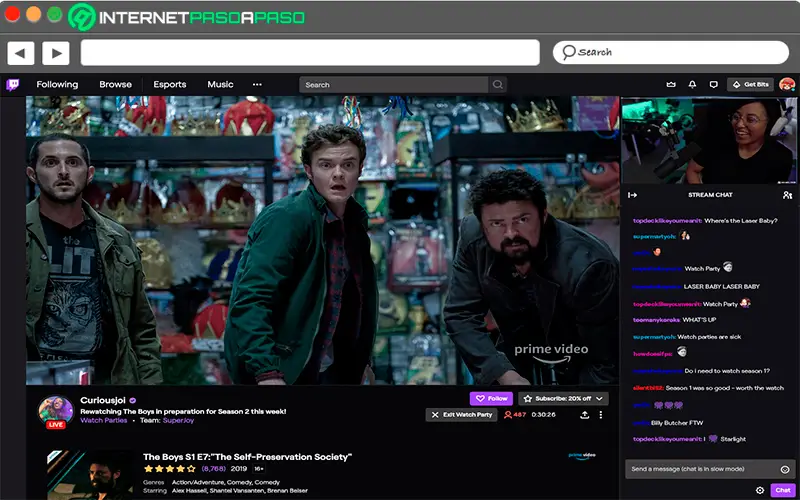Click the episode title The Self-Preservation Society

247,457
